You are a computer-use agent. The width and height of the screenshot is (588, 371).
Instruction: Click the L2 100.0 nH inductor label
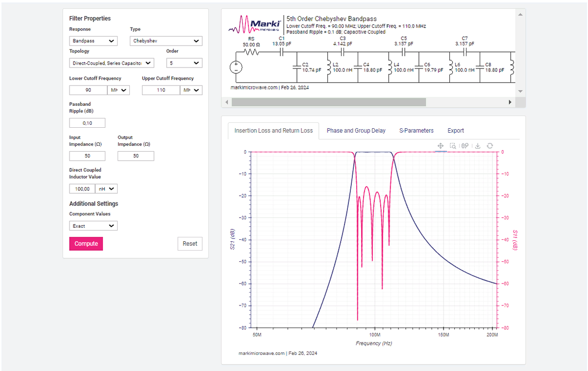(x=342, y=67)
